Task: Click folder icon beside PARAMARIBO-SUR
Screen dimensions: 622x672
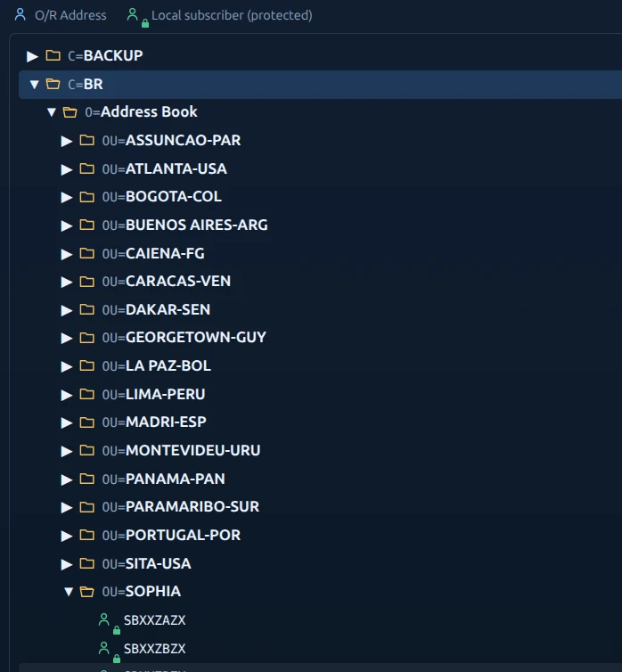Action: click(x=87, y=506)
